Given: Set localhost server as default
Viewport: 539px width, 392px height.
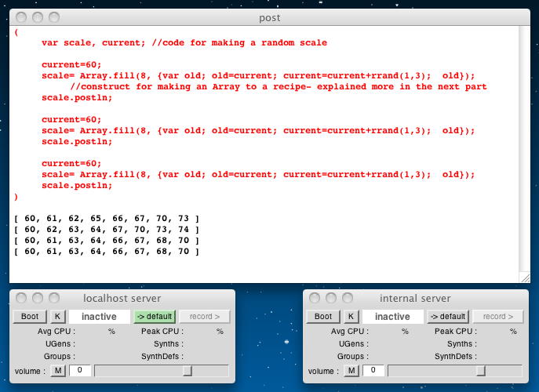Looking at the screenshot, I should pos(155,317).
